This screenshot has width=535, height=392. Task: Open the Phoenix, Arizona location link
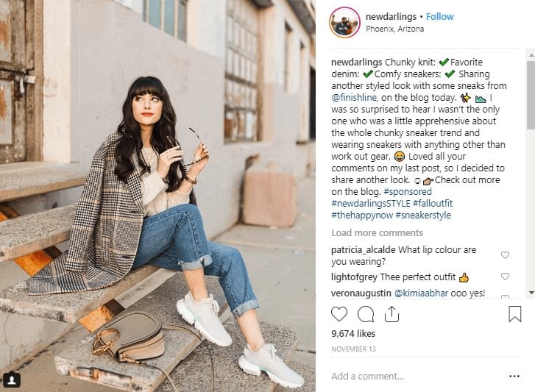point(394,29)
